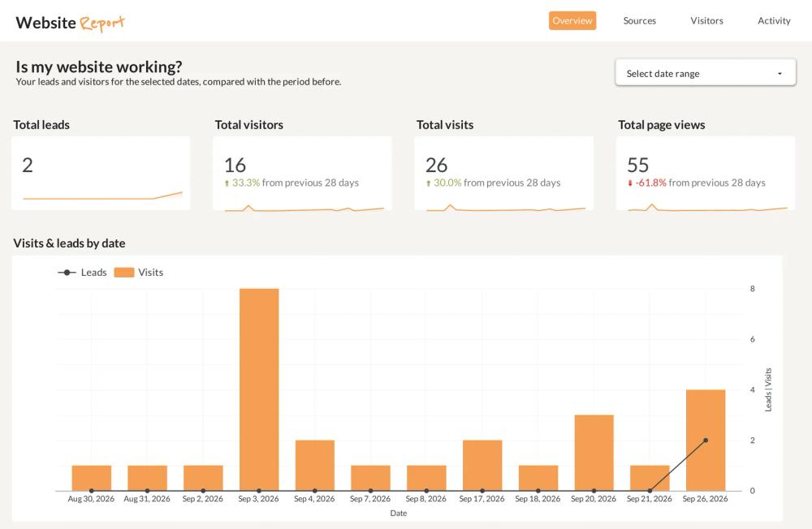Click the Sep 21 leads data point
The image size is (812, 529).
650,491
